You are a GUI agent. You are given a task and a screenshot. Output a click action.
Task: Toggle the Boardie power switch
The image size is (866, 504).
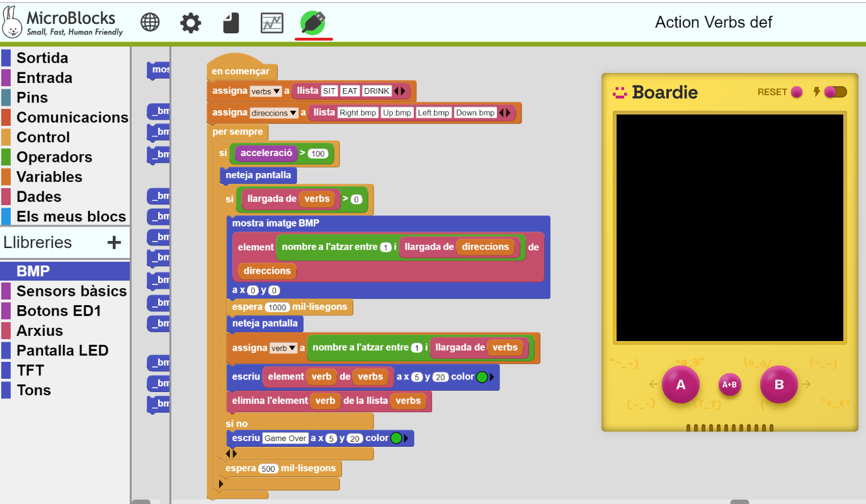click(x=836, y=92)
